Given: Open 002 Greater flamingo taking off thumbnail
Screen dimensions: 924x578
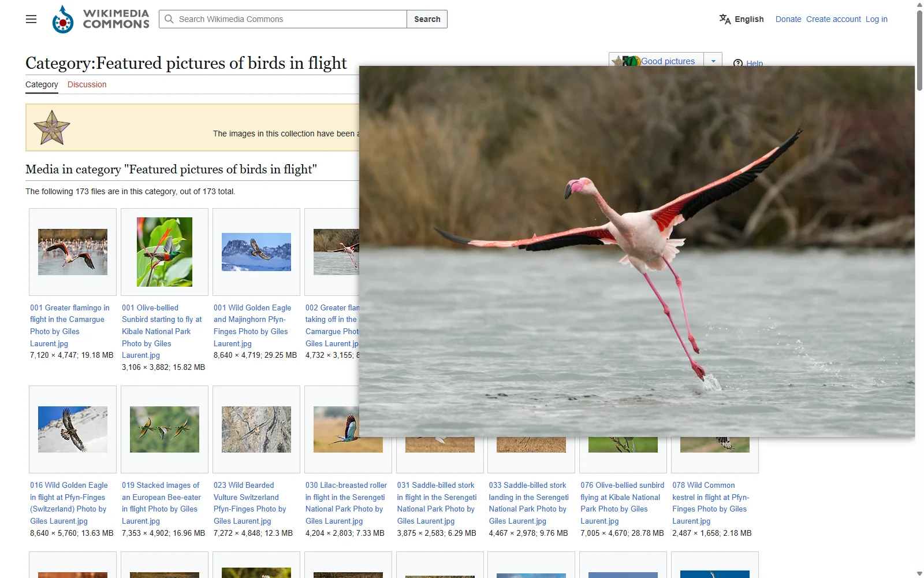Looking at the screenshot, I should 336,252.
